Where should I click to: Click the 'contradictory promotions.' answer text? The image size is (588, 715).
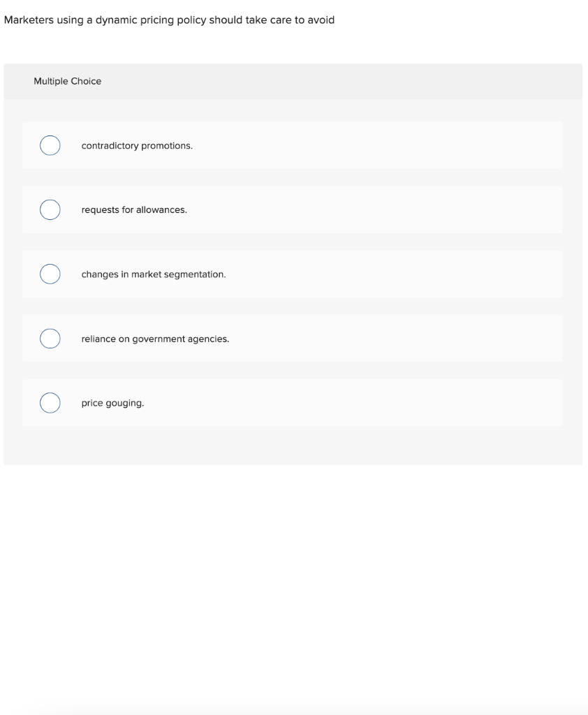click(137, 146)
